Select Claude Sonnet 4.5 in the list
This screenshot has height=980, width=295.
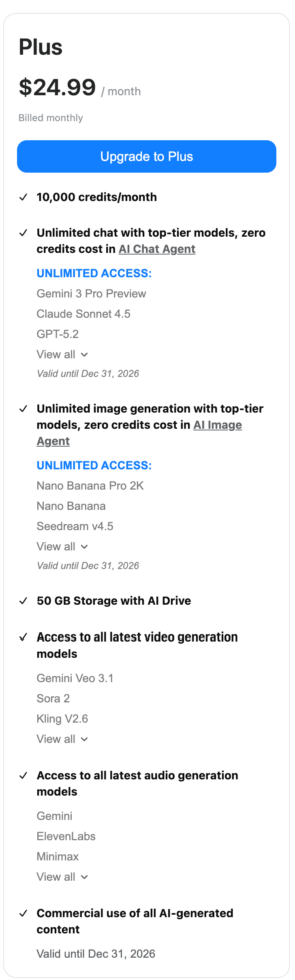(83, 314)
